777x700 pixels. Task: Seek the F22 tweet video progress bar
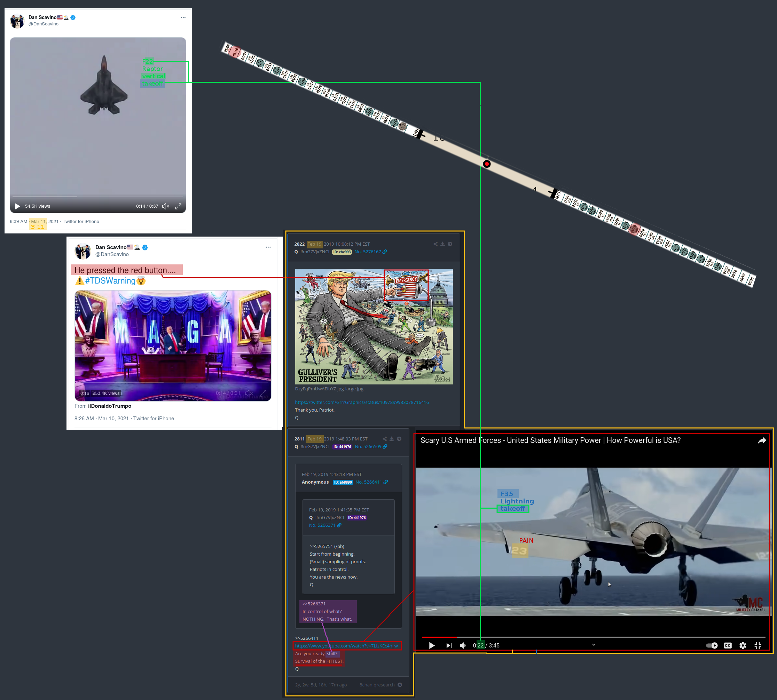(x=98, y=197)
